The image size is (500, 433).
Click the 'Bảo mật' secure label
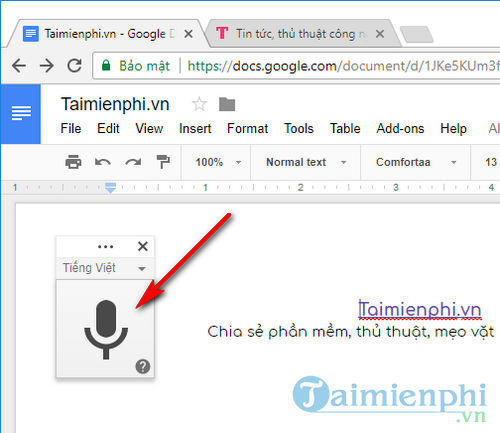[144, 66]
